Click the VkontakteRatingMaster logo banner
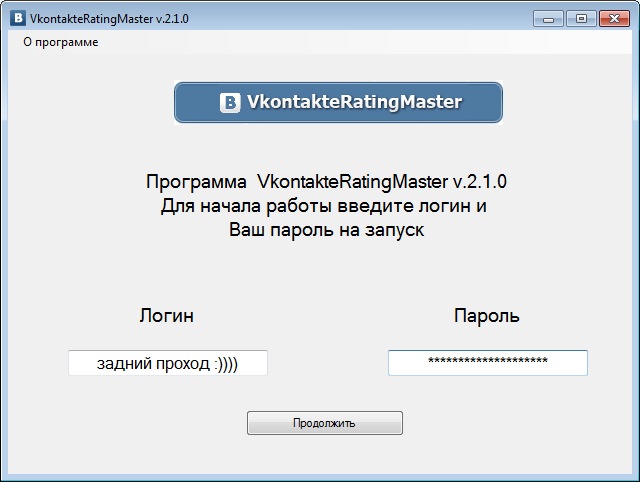 pyautogui.click(x=338, y=102)
